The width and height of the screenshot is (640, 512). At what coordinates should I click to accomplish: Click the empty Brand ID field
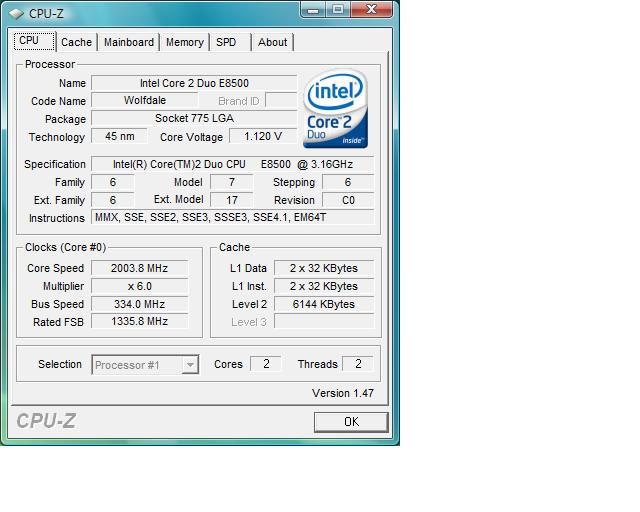[x=281, y=100]
